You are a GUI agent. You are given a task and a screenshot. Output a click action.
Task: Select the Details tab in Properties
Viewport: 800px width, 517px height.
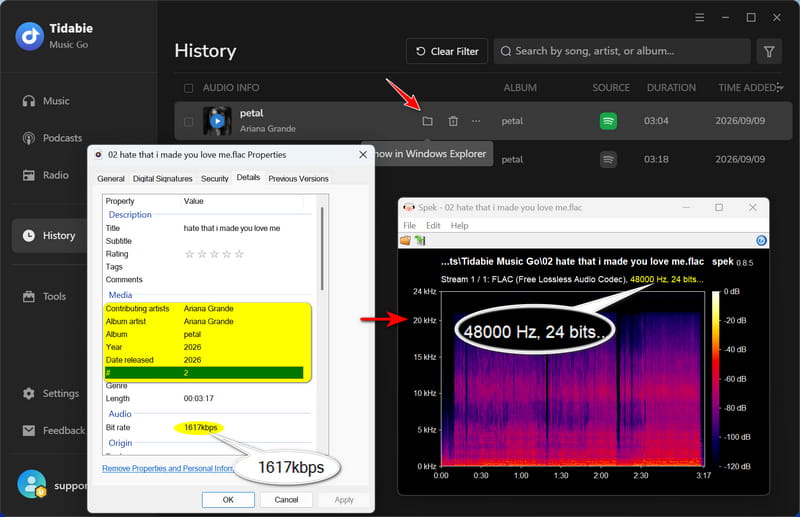point(248,177)
